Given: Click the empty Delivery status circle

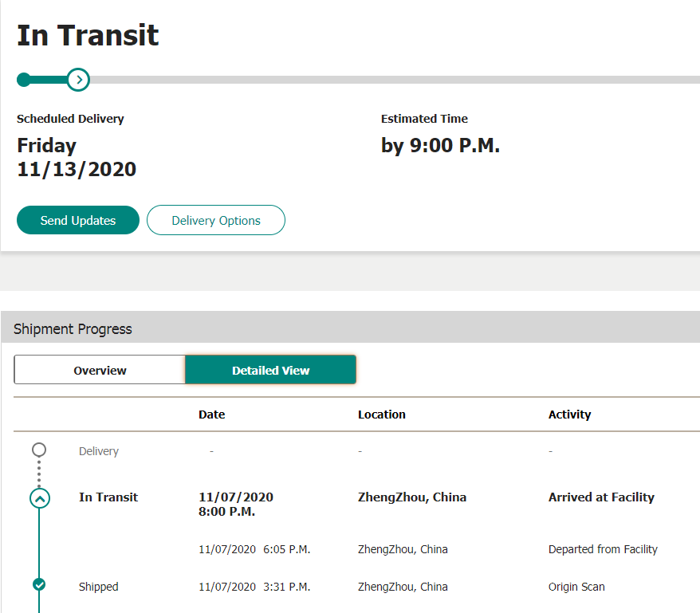Looking at the screenshot, I should 39,450.
